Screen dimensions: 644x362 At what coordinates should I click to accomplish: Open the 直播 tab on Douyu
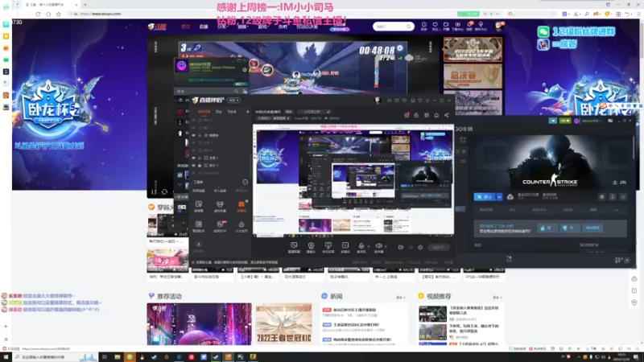coord(204,27)
